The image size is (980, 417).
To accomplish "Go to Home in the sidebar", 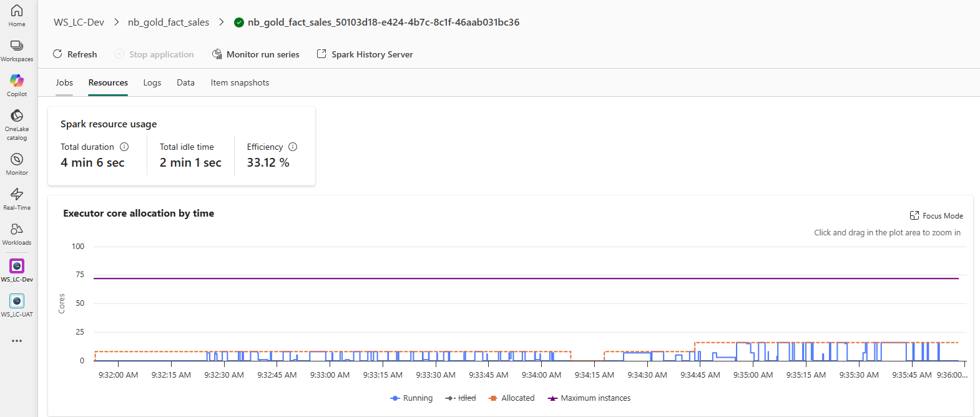I will coord(17,16).
